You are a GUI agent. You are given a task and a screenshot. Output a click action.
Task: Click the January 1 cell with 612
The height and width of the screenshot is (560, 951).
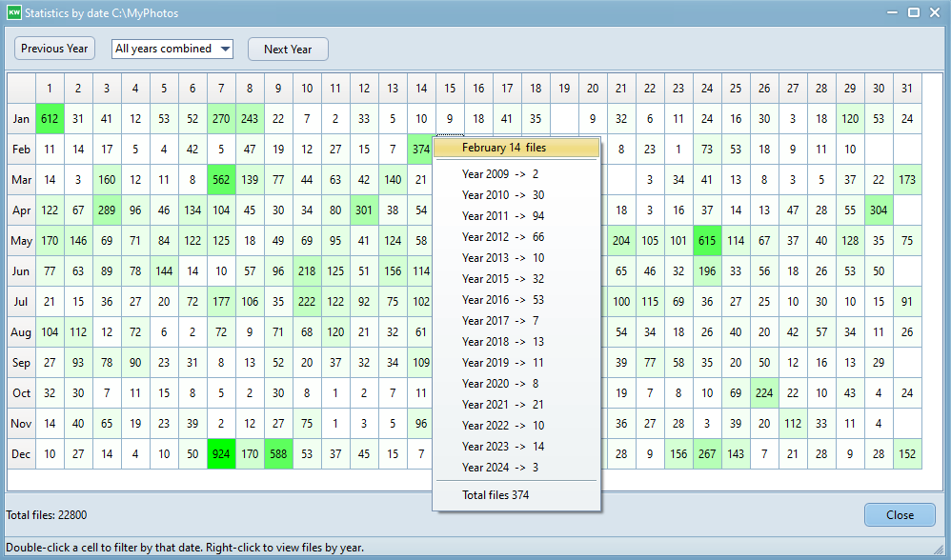point(50,119)
